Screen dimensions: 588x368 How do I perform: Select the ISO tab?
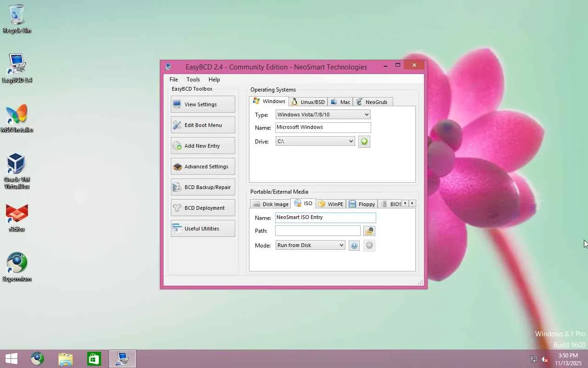[303, 203]
